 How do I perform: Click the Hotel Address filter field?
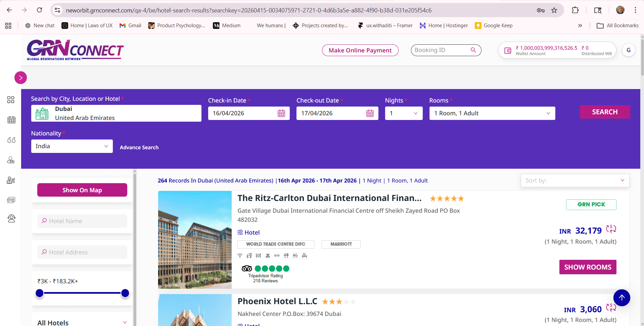tap(82, 252)
